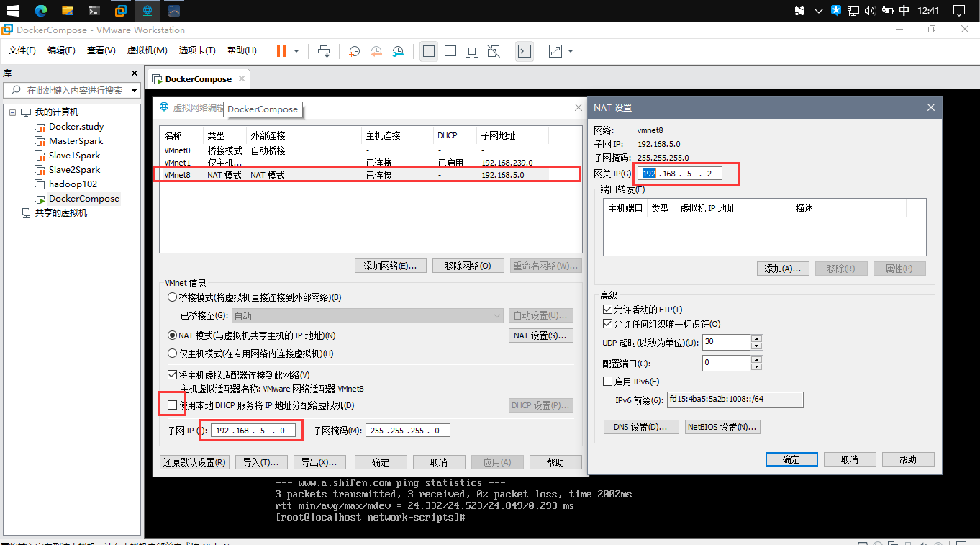Click 确定 in the NAT 设置 dialog
980x545 pixels.
point(791,459)
